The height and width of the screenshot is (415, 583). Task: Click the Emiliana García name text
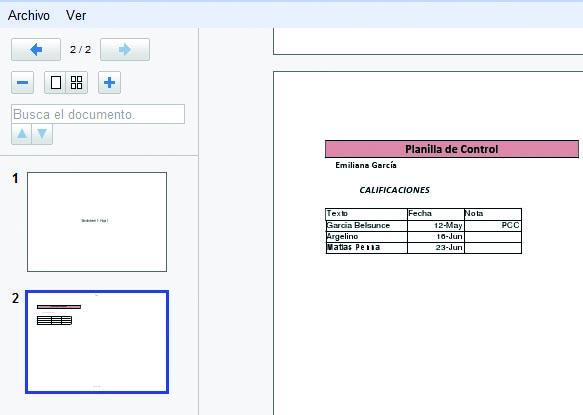(x=366, y=165)
